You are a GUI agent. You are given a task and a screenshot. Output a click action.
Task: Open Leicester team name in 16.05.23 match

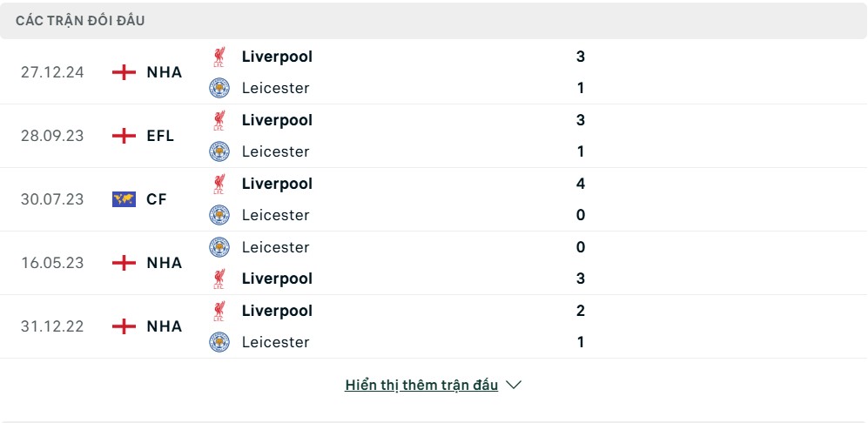[x=275, y=247]
